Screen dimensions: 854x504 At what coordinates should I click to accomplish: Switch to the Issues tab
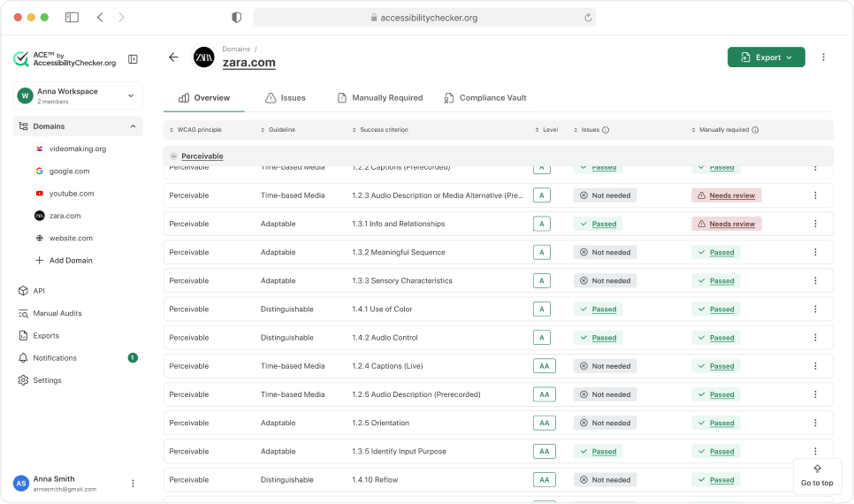286,98
